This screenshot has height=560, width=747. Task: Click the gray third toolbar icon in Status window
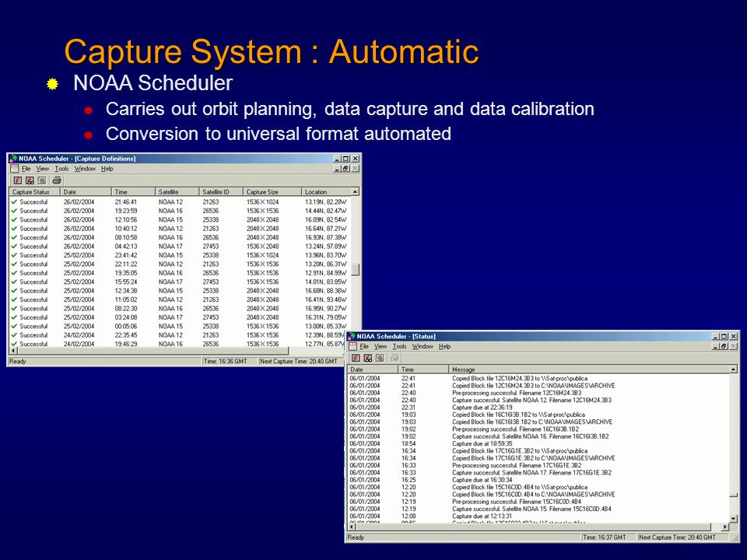[380, 358]
